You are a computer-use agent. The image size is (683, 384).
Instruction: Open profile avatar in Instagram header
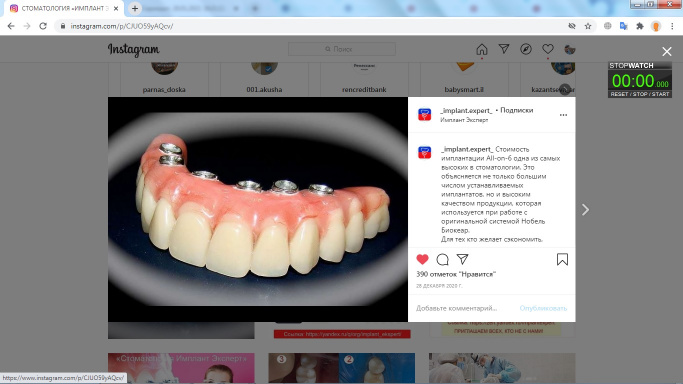click(x=569, y=49)
